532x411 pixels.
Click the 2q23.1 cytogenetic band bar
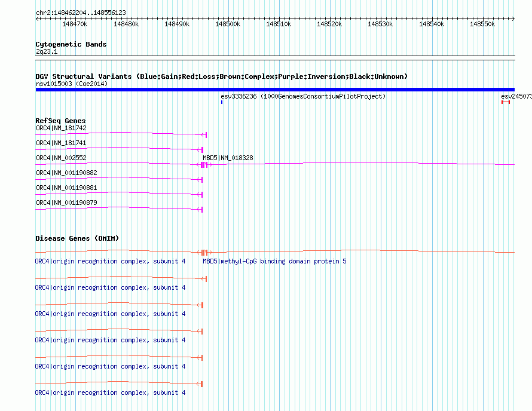click(x=275, y=58)
